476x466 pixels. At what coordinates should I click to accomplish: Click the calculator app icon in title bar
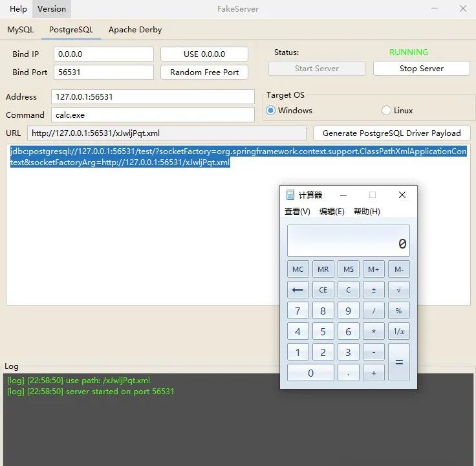pyautogui.click(x=290, y=195)
